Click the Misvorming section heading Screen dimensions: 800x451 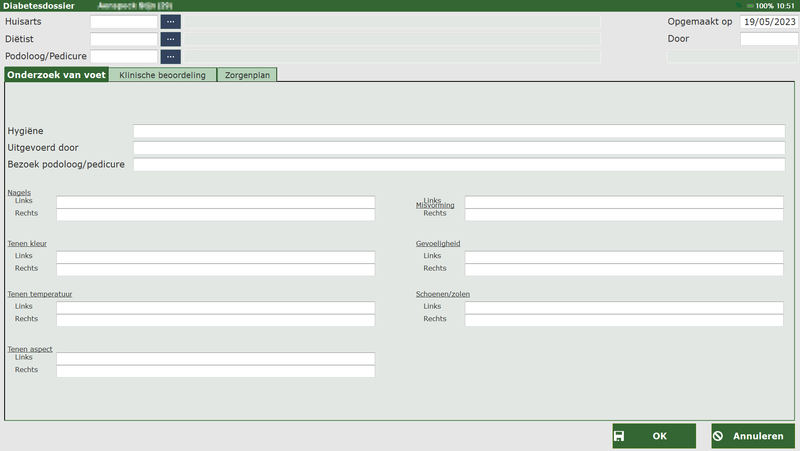pos(435,205)
